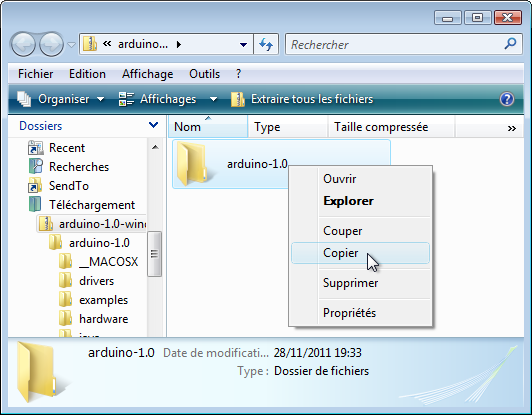
Task: Select hardware folder in tree
Action: tap(103, 319)
